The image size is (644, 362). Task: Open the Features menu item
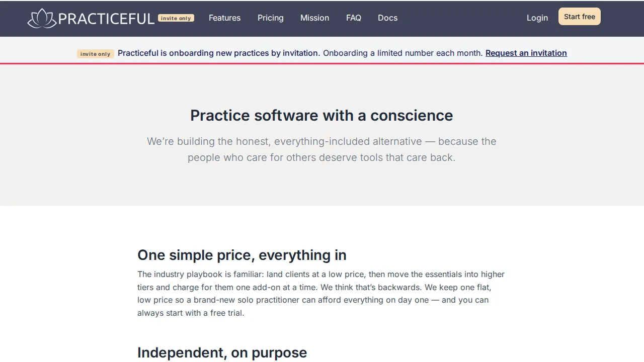[x=224, y=18]
